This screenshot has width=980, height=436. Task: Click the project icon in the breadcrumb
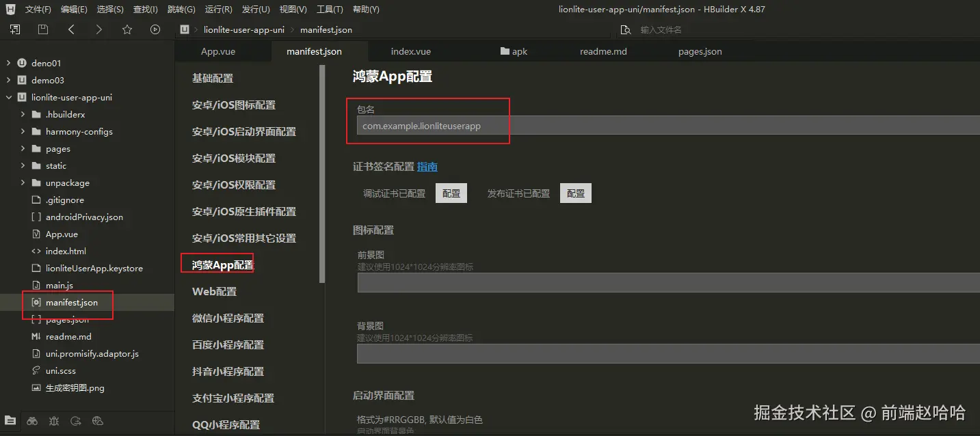(x=184, y=29)
